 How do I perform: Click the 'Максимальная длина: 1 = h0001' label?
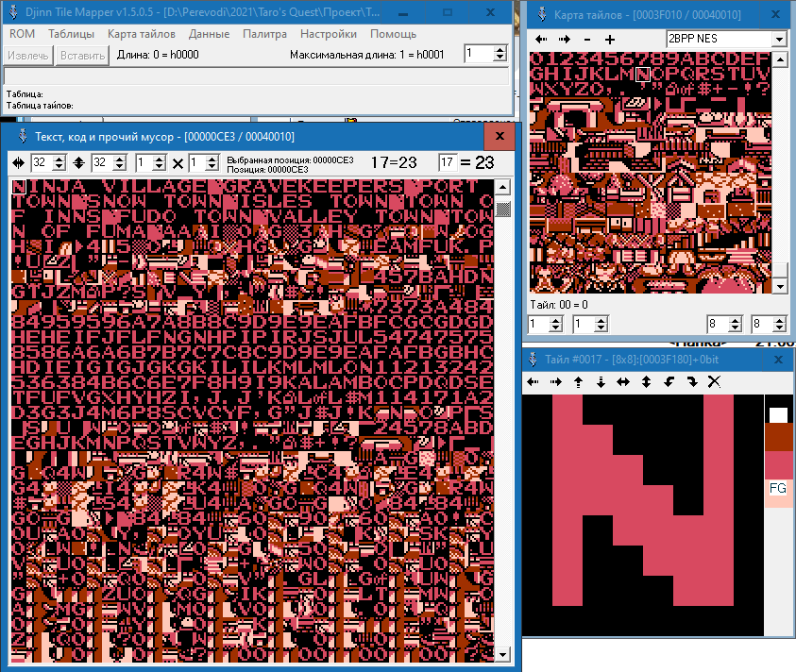pos(367,55)
